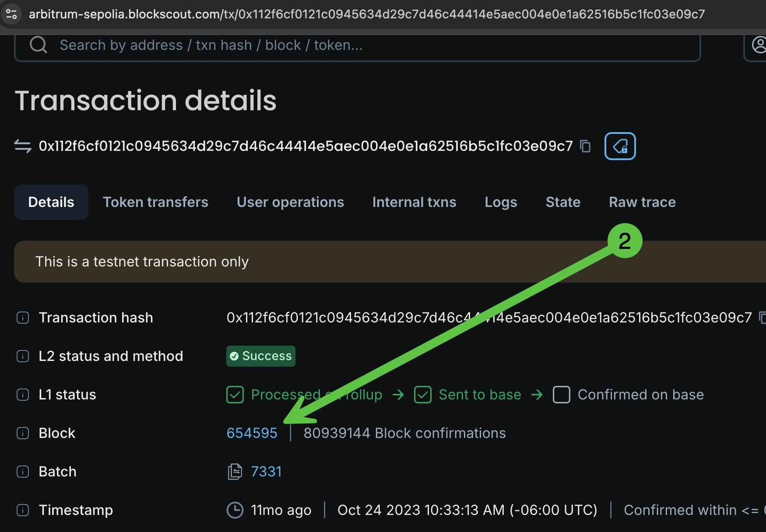Click the batch document icon next to 7331

[235, 471]
